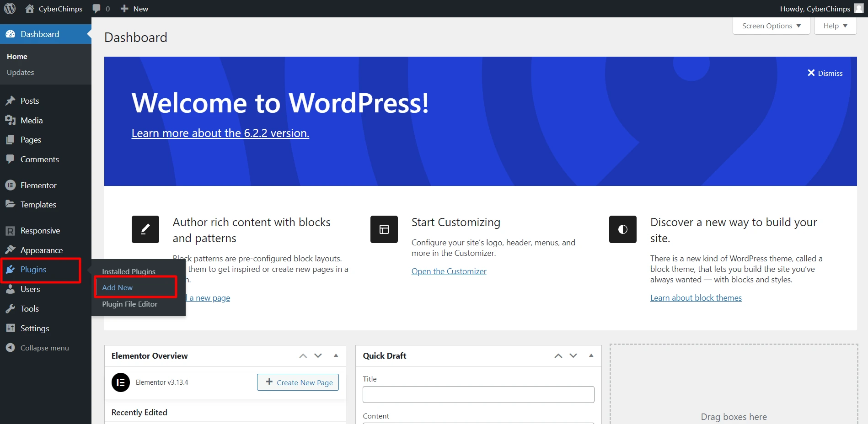Click the Media icon in the sidebar

point(11,121)
